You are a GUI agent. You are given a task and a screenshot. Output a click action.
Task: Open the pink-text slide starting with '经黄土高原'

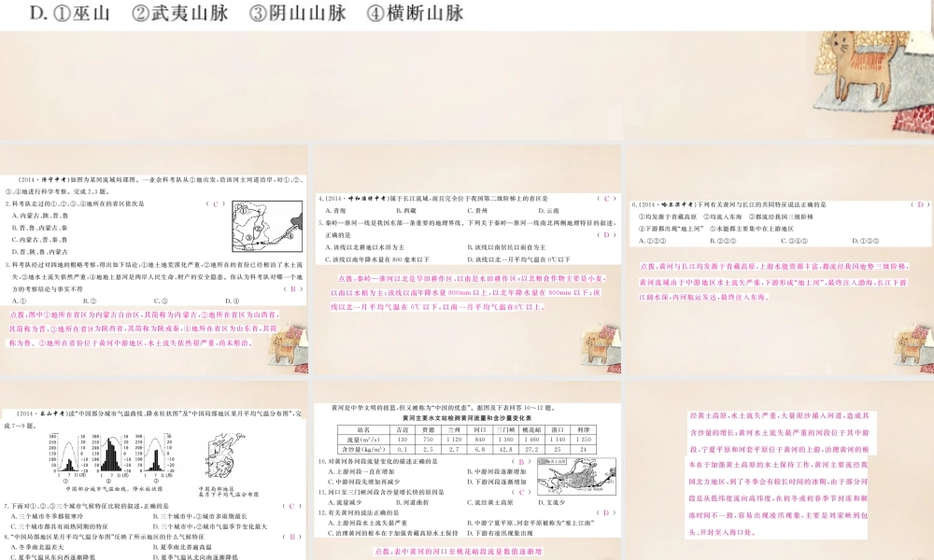(780, 470)
